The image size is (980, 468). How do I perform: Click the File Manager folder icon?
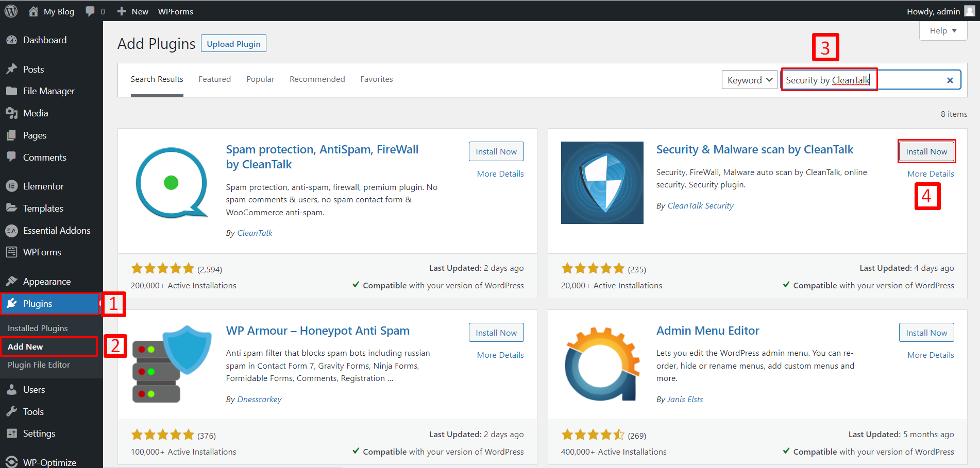(11, 91)
